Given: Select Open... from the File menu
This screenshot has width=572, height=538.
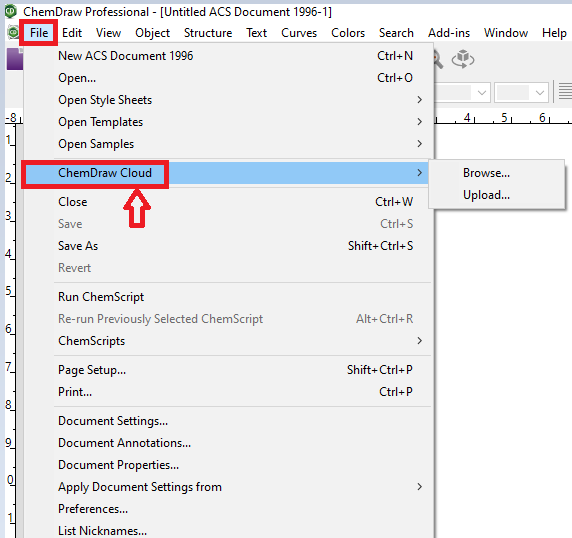Looking at the screenshot, I should pyautogui.click(x=229, y=78).
